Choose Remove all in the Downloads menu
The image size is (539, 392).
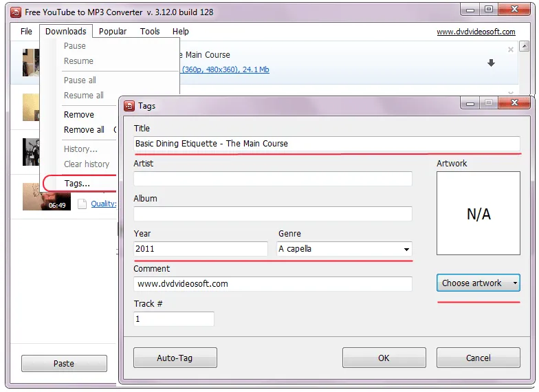coord(84,129)
